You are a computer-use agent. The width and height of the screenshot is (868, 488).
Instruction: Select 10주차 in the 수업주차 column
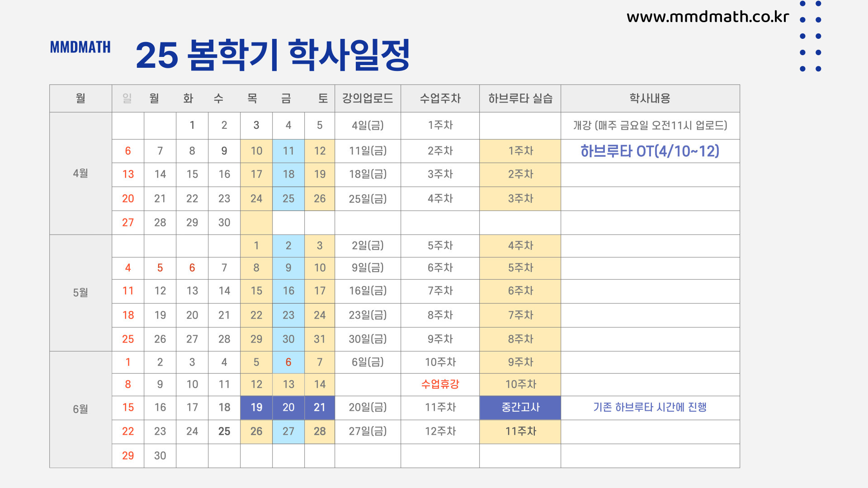(x=440, y=362)
